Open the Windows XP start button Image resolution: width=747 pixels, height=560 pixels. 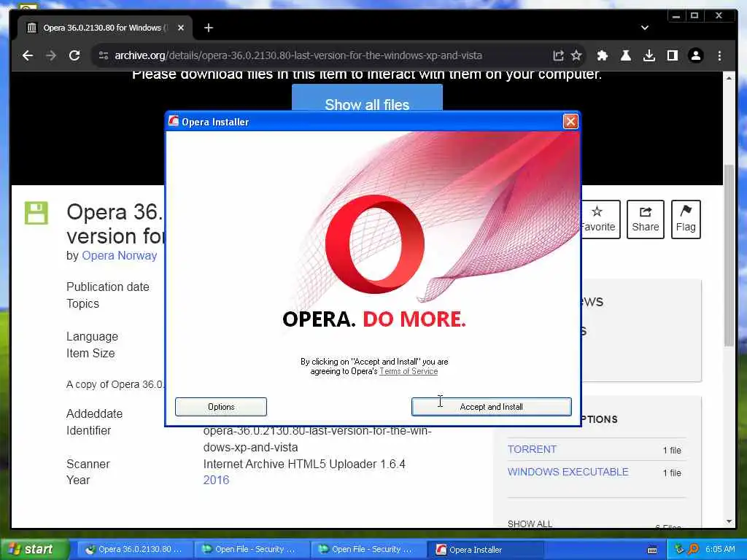click(x=34, y=549)
